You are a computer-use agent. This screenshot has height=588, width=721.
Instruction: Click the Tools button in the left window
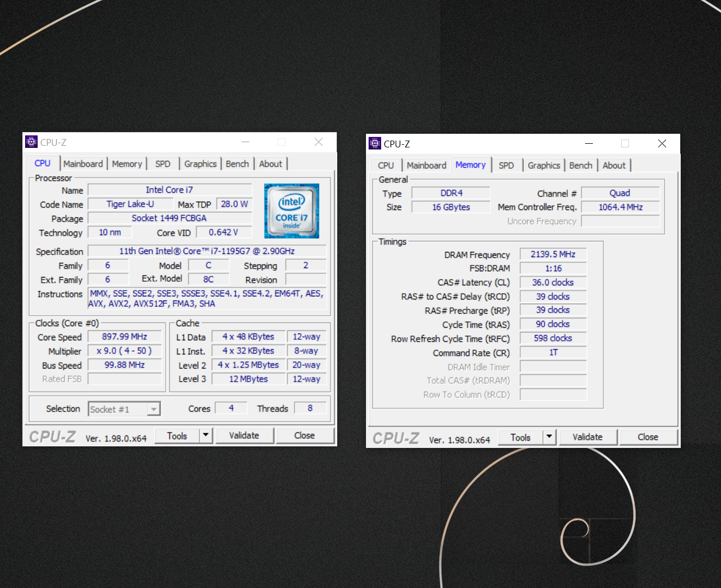click(177, 435)
